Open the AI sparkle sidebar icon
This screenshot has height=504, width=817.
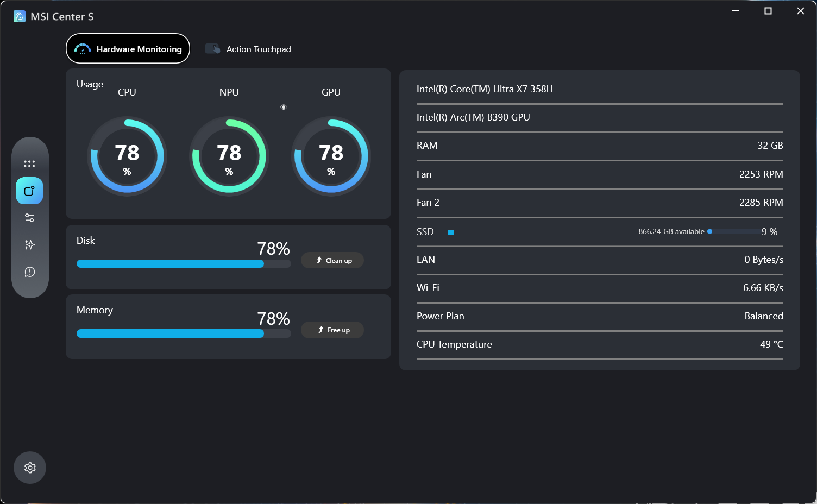pos(29,245)
